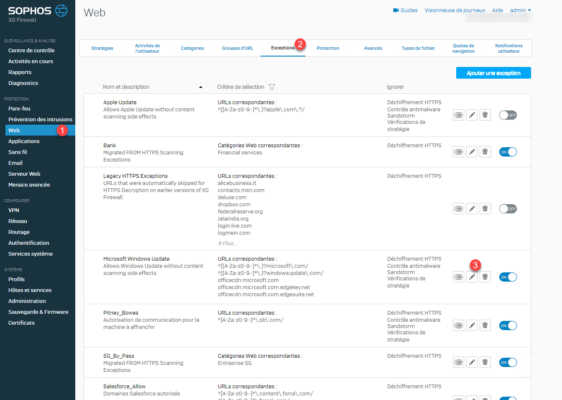Switch to the Stratégies tab
562x400 pixels.
point(102,48)
